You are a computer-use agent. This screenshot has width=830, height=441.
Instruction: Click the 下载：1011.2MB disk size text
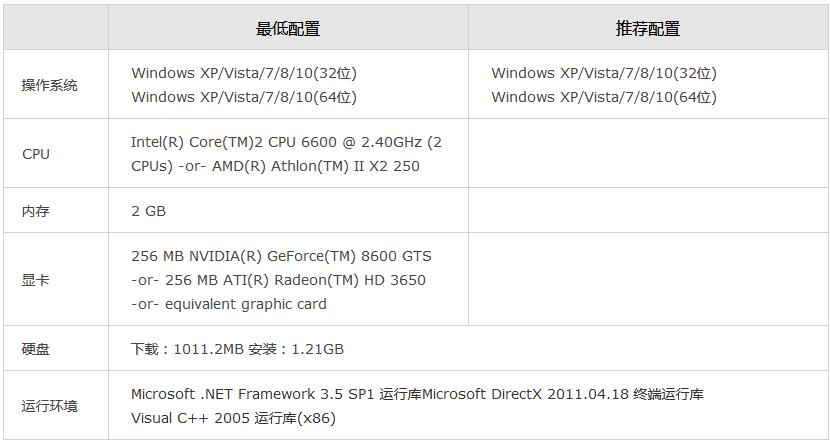tap(186, 349)
